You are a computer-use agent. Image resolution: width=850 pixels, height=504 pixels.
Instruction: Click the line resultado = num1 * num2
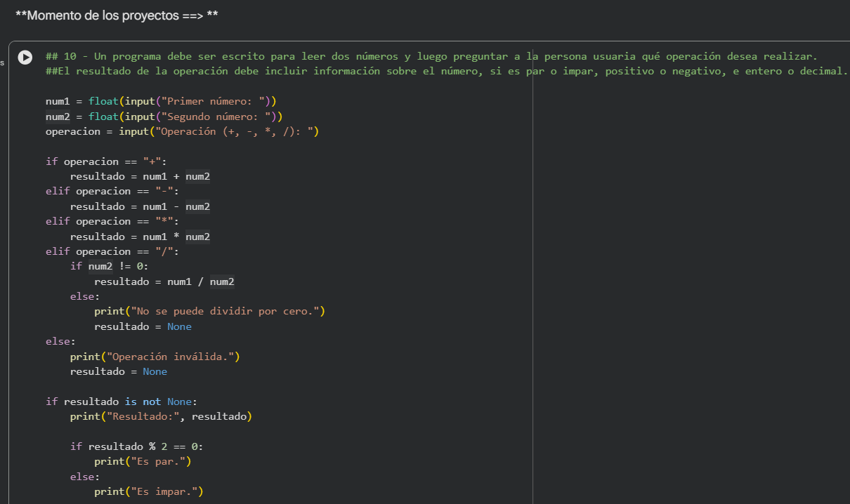tap(140, 237)
